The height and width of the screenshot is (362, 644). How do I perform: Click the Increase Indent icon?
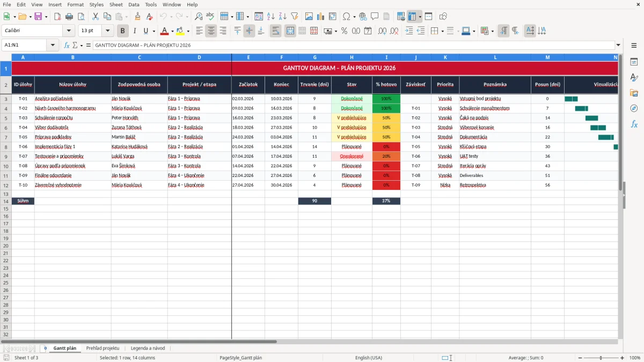click(409, 31)
